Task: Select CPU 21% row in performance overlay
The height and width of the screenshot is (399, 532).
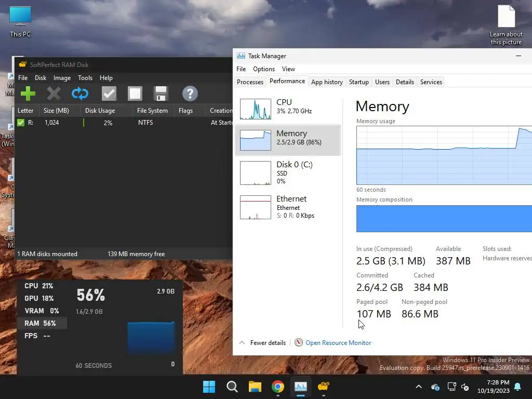Action: pyautogui.click(x=42, y=286)
